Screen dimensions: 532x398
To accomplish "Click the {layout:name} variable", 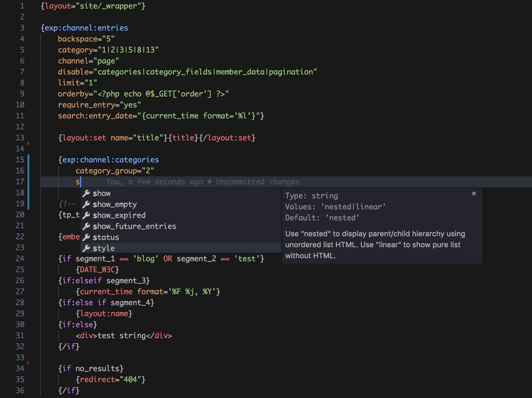I will point(104,313).
